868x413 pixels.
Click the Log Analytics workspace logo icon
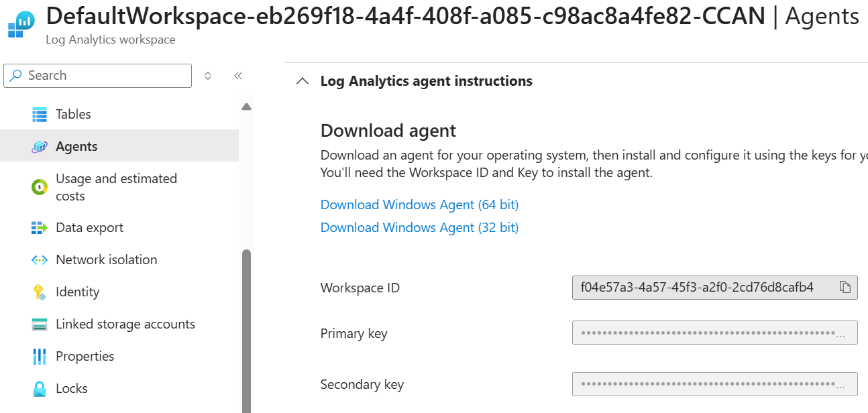[x=21, y=24]
